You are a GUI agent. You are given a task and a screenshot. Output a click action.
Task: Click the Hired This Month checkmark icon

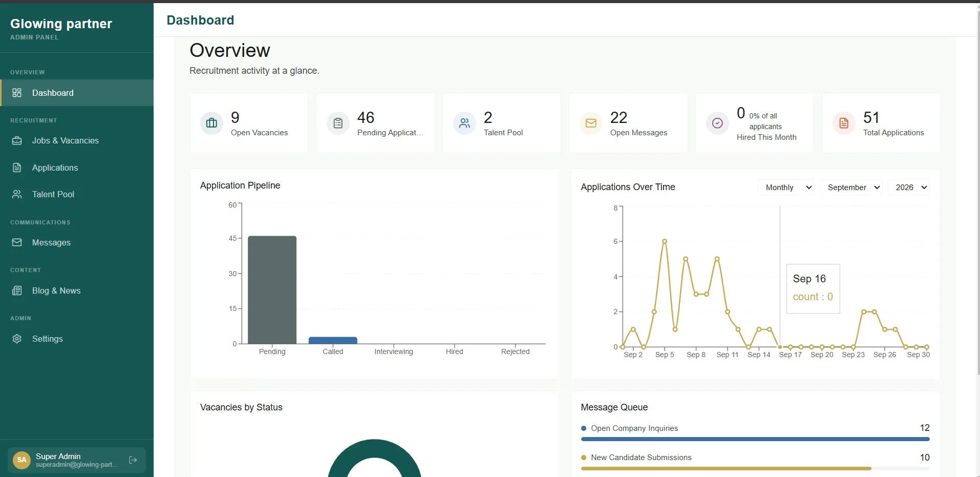[x=717, y=123]
